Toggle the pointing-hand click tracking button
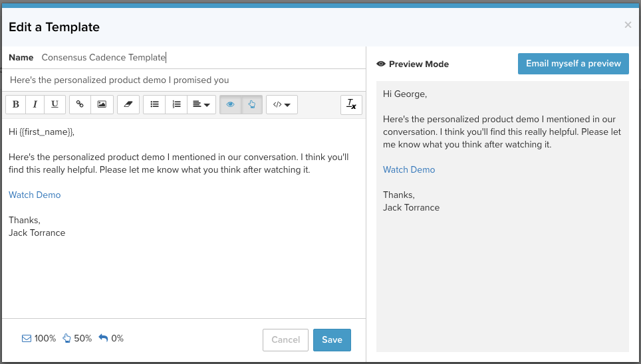This screenshot has height=364, width=641. click(252, 105)
